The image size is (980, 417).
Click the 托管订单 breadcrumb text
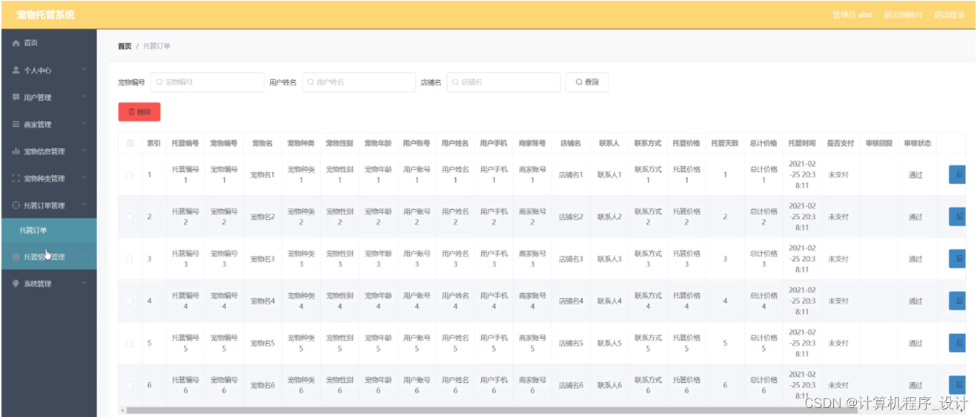(156, 46)
